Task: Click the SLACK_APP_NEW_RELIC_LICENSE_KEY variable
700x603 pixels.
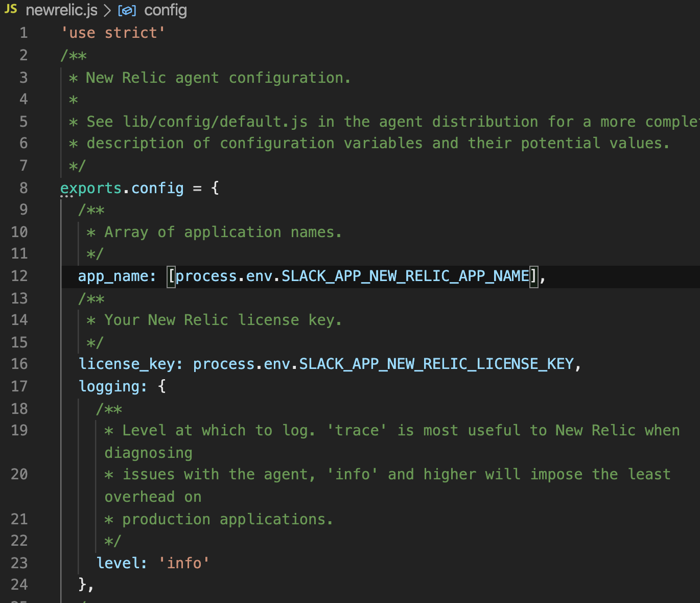Action: pos(436,364)
